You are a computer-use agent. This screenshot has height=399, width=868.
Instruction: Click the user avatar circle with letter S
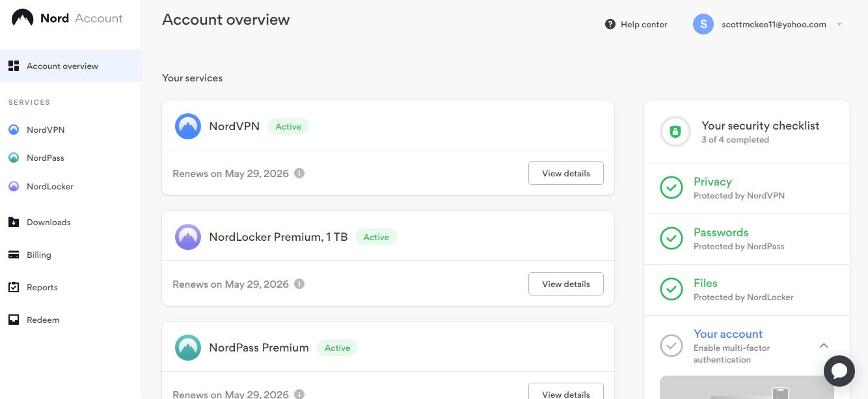tap(703, 25)
